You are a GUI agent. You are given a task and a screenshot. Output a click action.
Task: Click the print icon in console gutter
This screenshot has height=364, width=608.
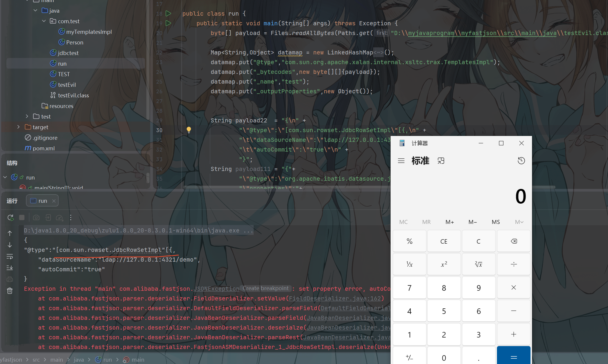[x=10, y=279]
